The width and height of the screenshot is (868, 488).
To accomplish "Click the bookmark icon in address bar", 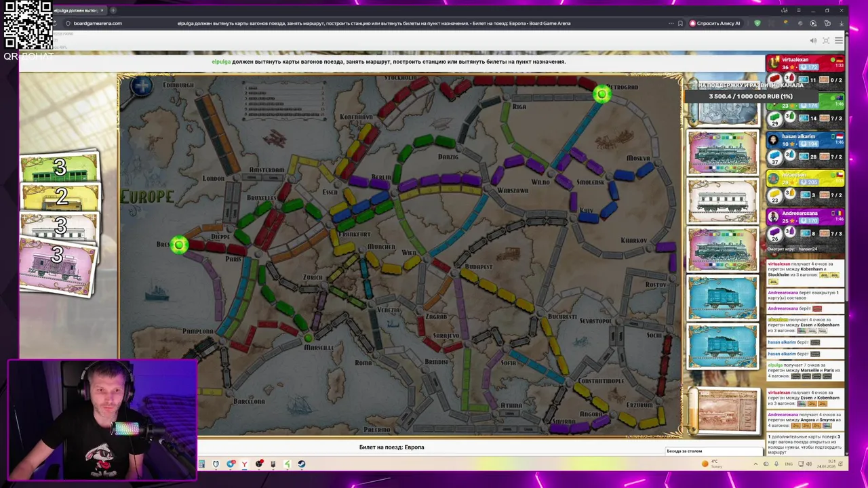I will coord(680,23).
